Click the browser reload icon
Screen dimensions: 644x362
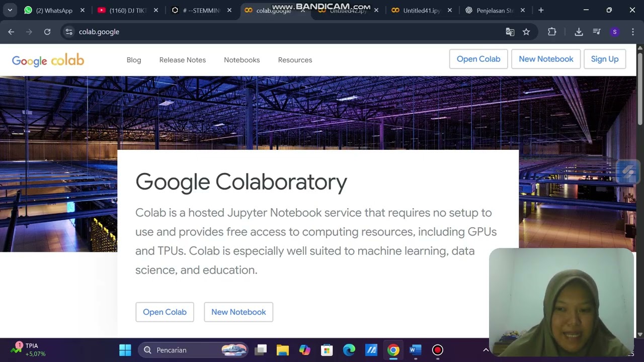tap(47, 32)
